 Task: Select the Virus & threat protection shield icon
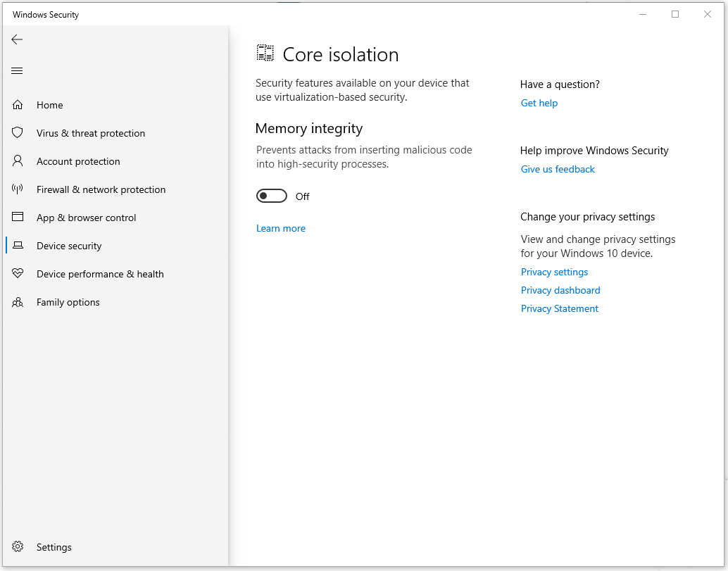click(x=18, y=132)
